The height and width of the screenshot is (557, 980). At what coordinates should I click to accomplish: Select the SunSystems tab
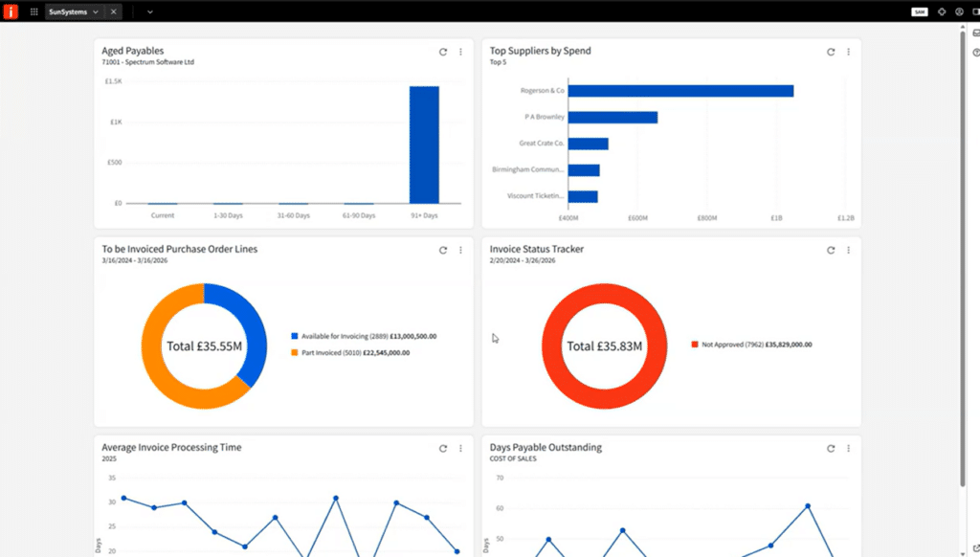pos(67,11)
